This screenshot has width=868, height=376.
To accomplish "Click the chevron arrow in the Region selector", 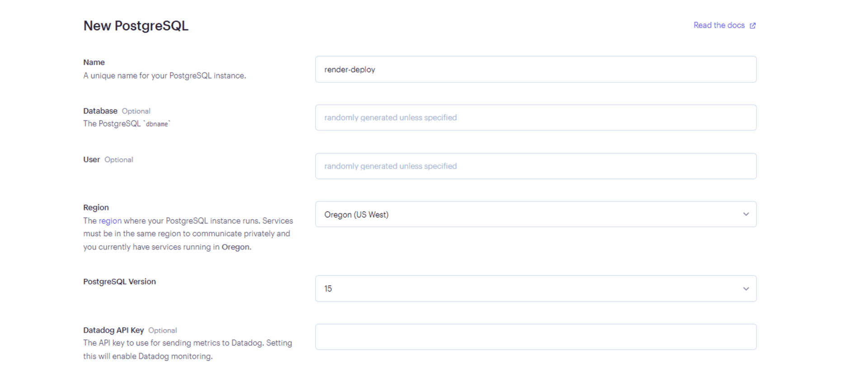I will pos(746,214).
